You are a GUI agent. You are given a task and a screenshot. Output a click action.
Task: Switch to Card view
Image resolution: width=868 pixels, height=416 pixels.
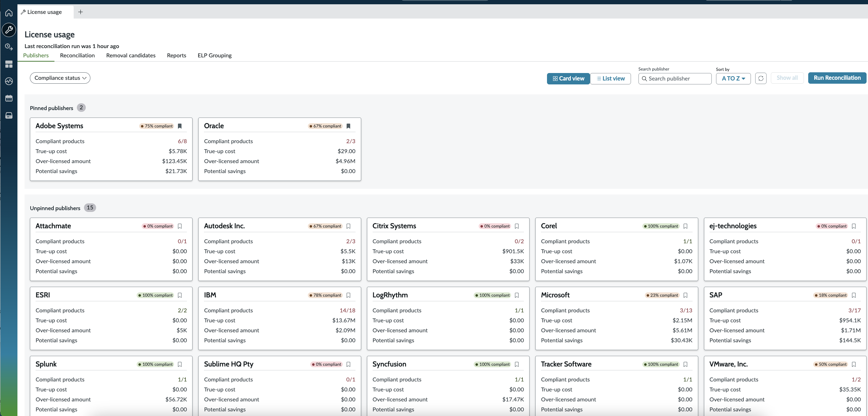[x=568, y=78]
